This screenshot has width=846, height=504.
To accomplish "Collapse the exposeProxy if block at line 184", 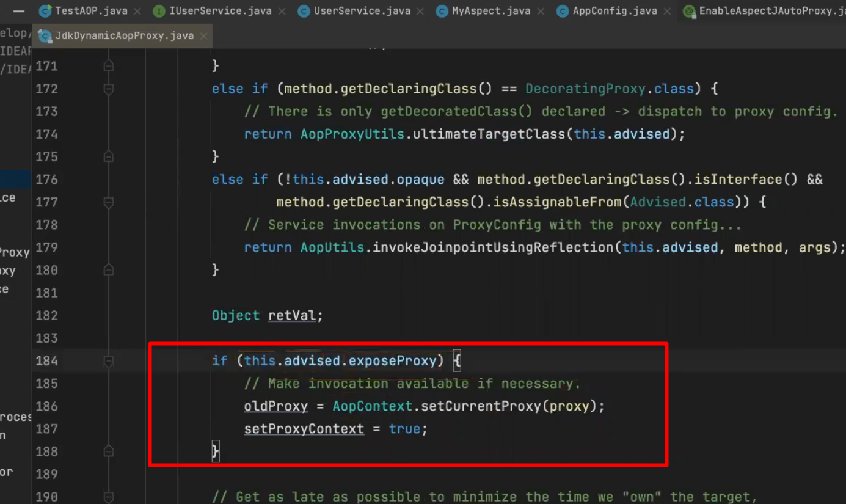I will pyautogui.click(x=109, y=361).
